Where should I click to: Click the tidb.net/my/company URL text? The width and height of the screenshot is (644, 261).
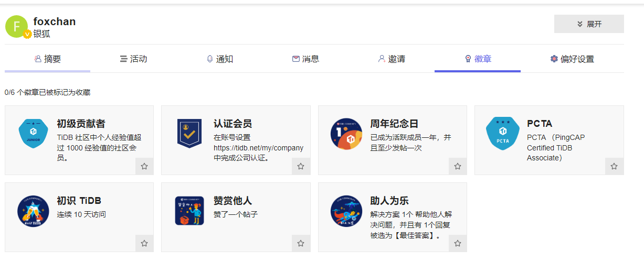pos(258,148)
